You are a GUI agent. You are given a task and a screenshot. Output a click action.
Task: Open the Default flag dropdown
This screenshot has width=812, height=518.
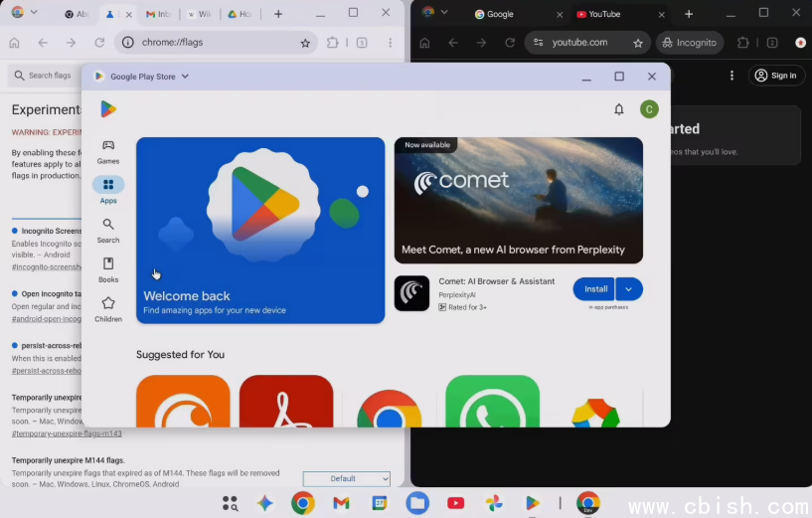pyautogui.click(x=346, y=479)
